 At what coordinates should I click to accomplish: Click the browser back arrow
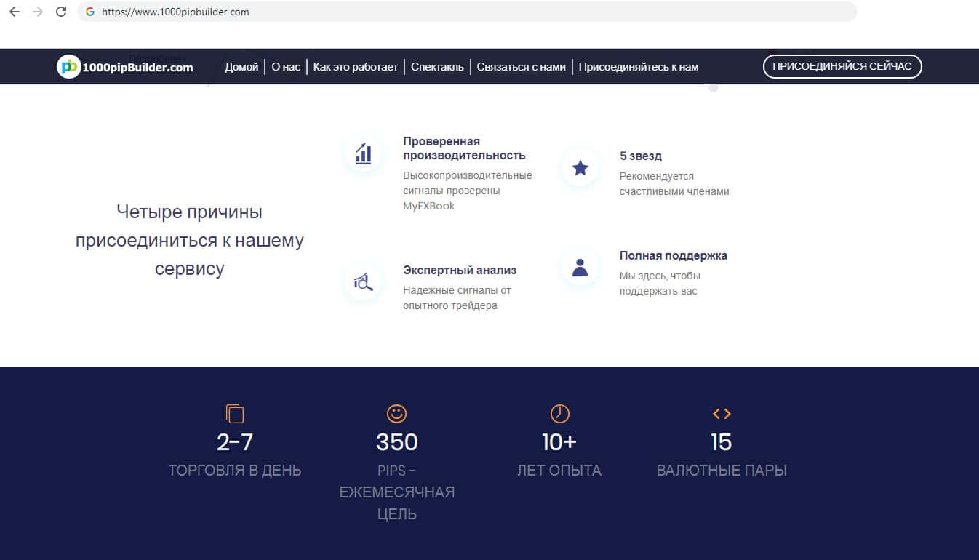click(x=15, y=12)
